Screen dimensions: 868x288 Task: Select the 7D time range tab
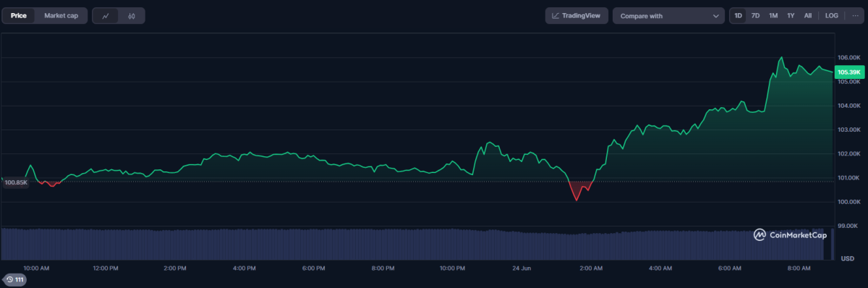[x=755, y=15]
